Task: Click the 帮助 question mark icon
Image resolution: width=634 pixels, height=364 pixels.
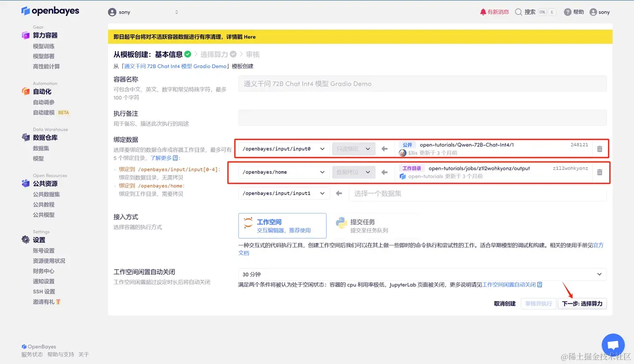Action: click(x=568, y=12)
